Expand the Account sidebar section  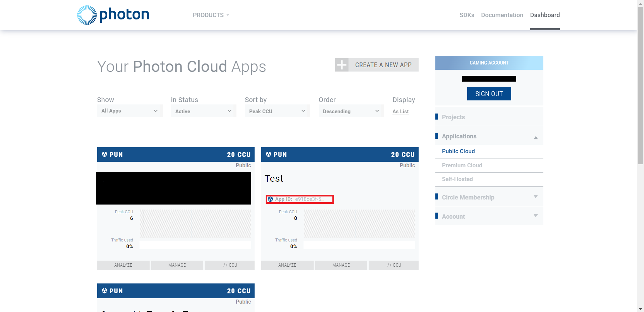536,216
